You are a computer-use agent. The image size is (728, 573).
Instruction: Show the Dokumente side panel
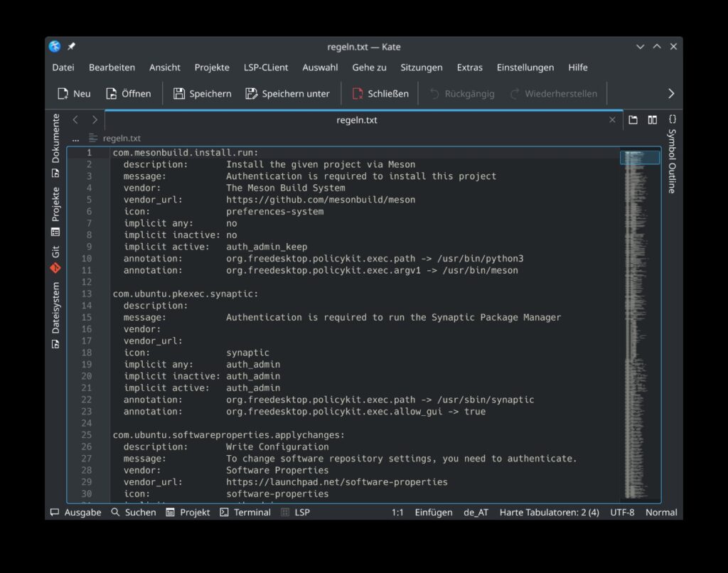(55, 146)
